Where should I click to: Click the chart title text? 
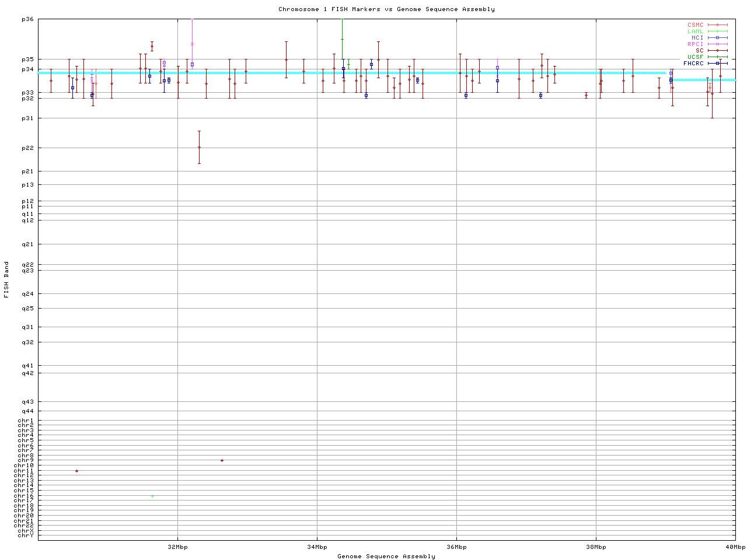click(x=386, y=9)
